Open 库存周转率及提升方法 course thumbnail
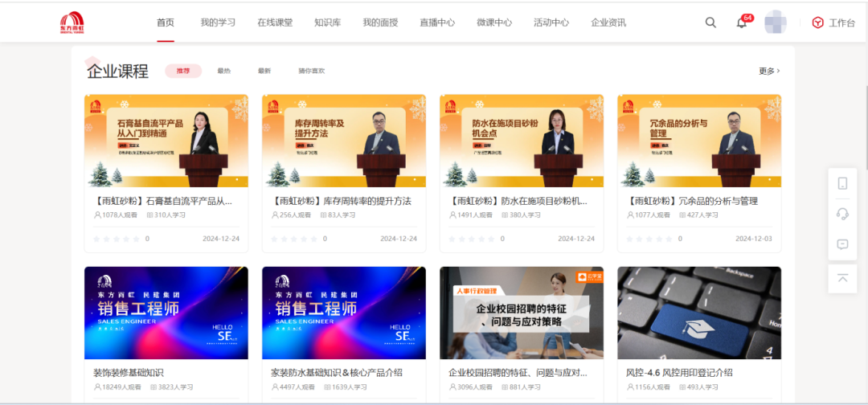The image size is (868, 405). pyautogui.click(x=344, y=141)
